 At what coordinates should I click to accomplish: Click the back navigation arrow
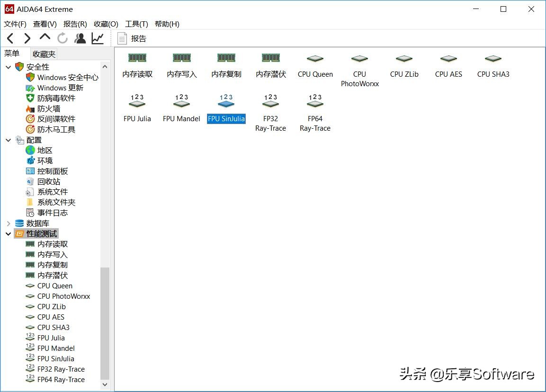click(x=10, y=38)
